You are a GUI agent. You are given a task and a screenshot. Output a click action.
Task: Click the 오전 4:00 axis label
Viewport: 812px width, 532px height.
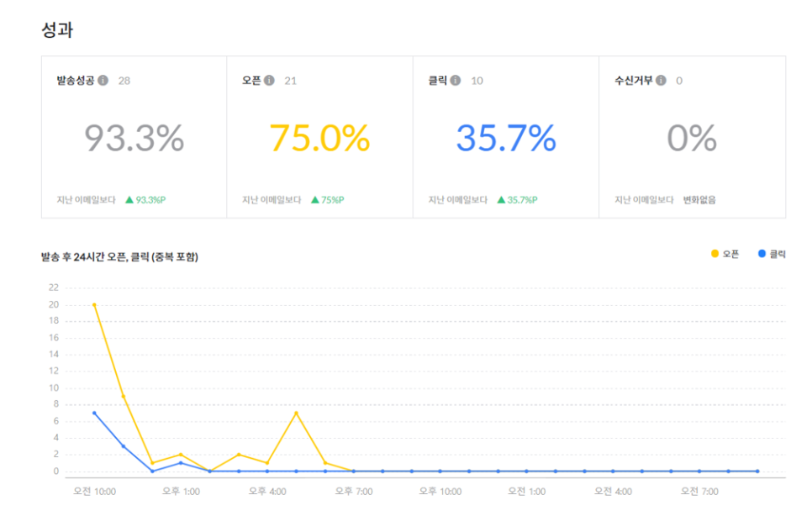click(x=613, y=492)
